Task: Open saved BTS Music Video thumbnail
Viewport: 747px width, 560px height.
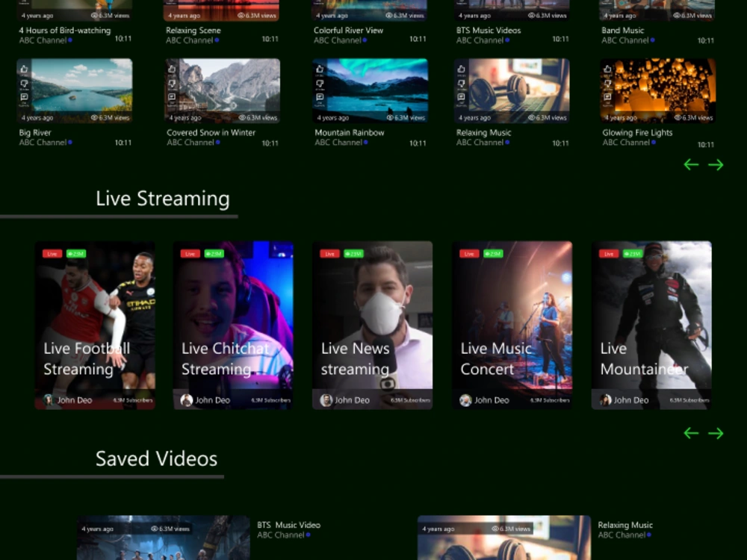Action: point(164,538)
